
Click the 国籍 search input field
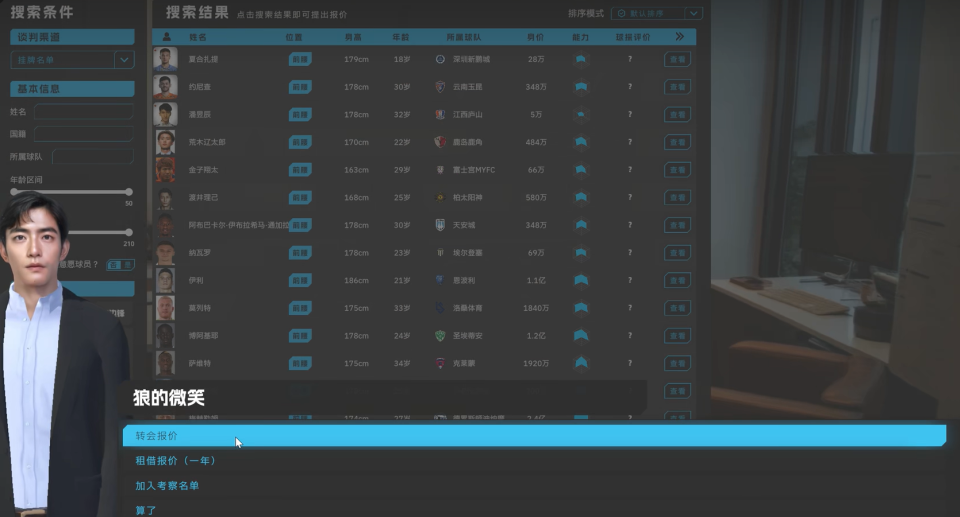[84, 134]
